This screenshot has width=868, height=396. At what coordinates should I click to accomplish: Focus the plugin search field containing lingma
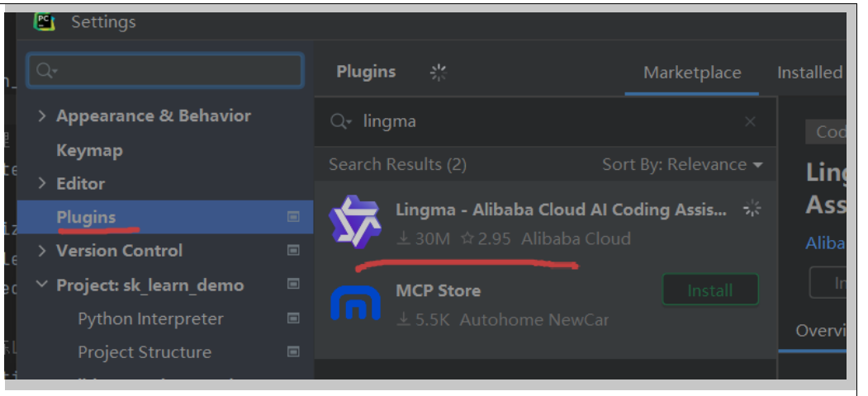545,121
